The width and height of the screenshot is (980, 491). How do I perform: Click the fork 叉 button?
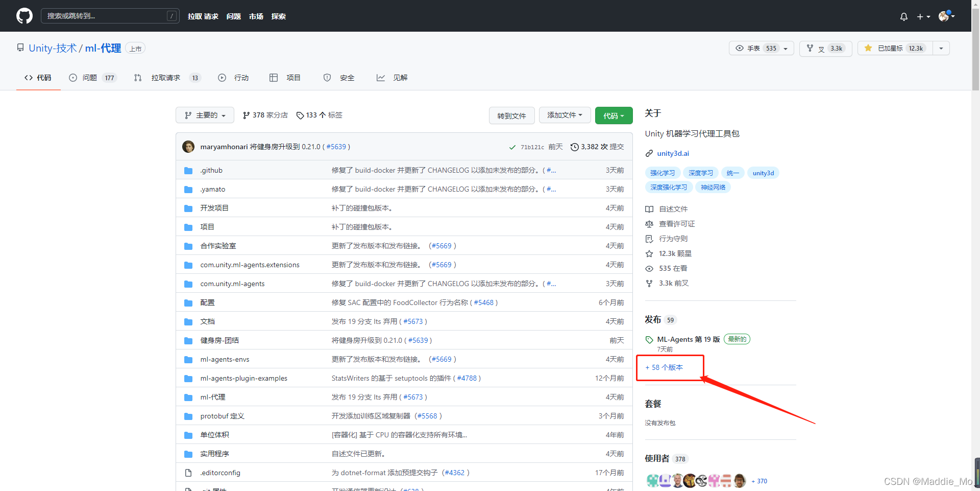825,48
